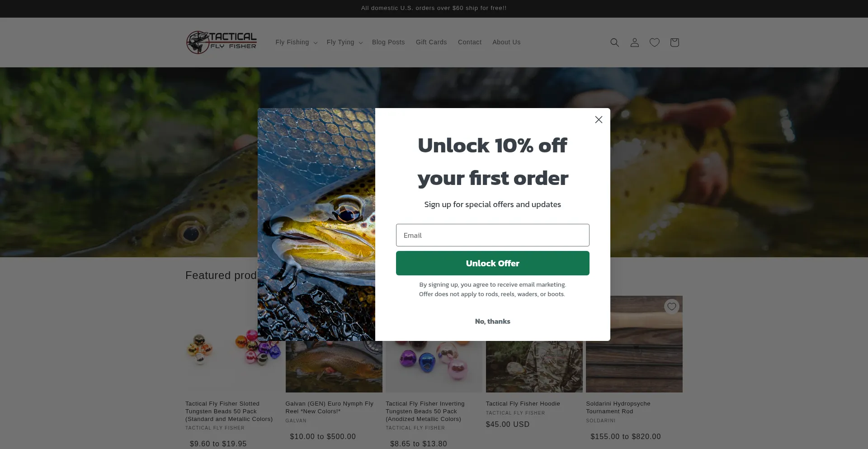Screen dimensions: 868x449
Task: Open the account login icon
Action: [634, 43]
